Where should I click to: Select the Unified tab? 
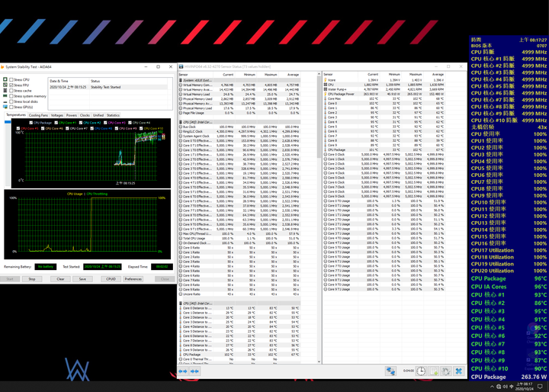point(98,115)
